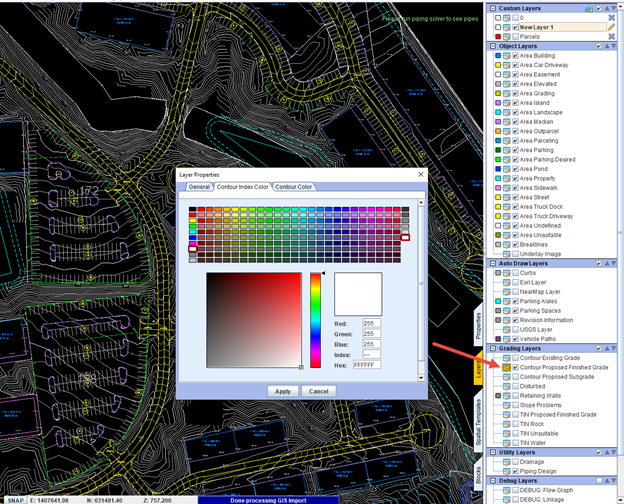Open layer properties icon for Piping Design

(506, 471)
